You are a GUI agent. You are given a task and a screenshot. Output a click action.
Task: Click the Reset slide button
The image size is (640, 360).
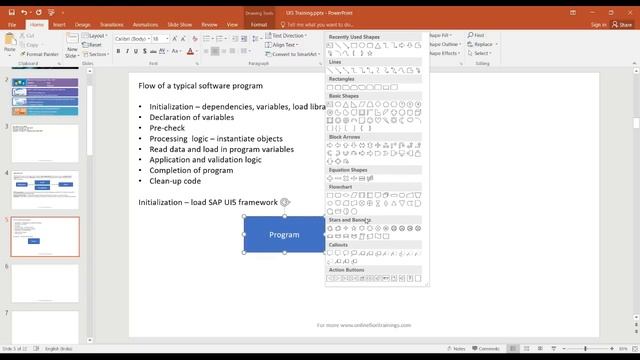[92, 45]
